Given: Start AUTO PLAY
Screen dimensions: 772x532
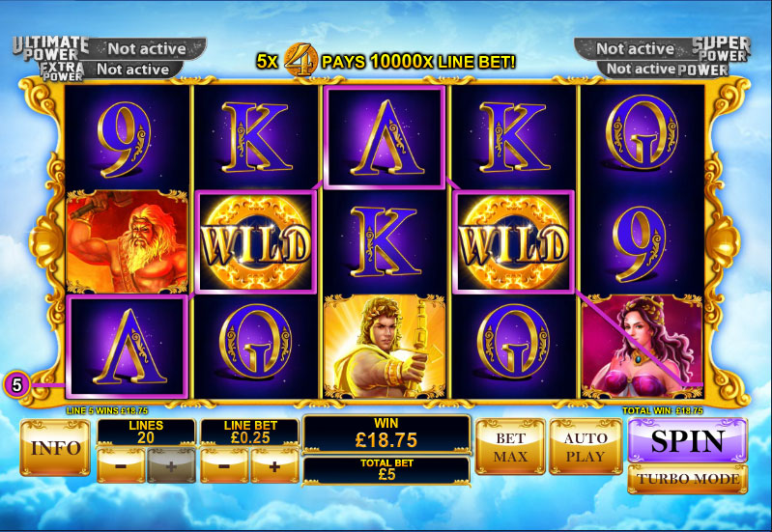Looking at the screenshot, I should pyautogui.click(x=586, y=446).
